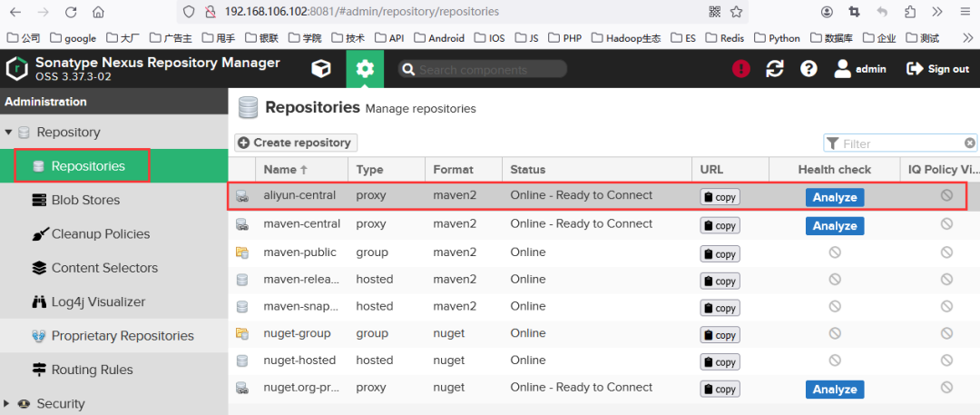This screenshot has height=415, width=980.
Task: Open Blob Stores in the sidebar
Action: 85,201
